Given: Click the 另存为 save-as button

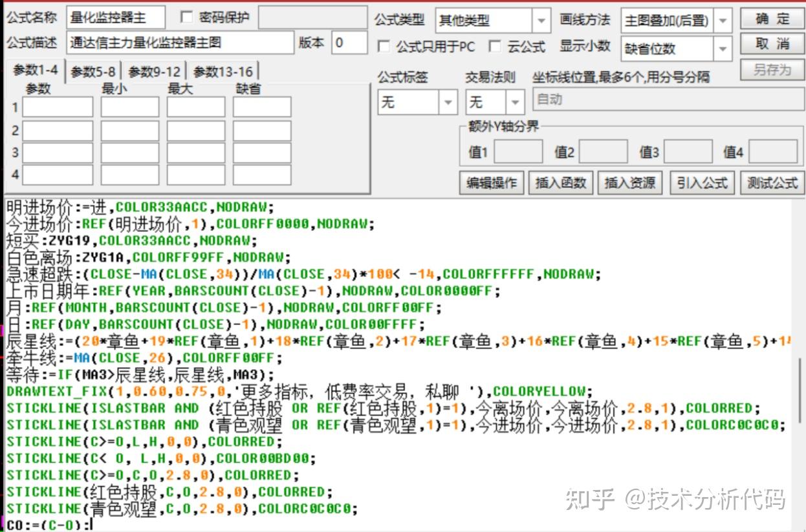Looking at the screenshot, I should pos(772,69).
